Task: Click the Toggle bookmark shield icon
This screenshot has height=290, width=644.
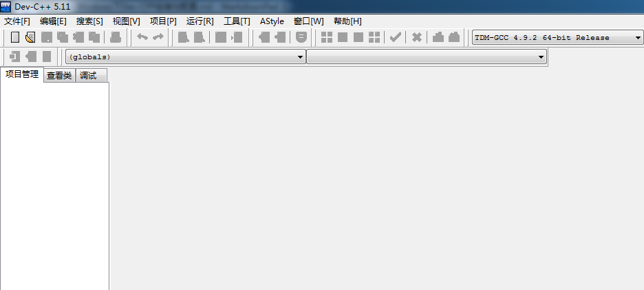Action: (301, 37)
